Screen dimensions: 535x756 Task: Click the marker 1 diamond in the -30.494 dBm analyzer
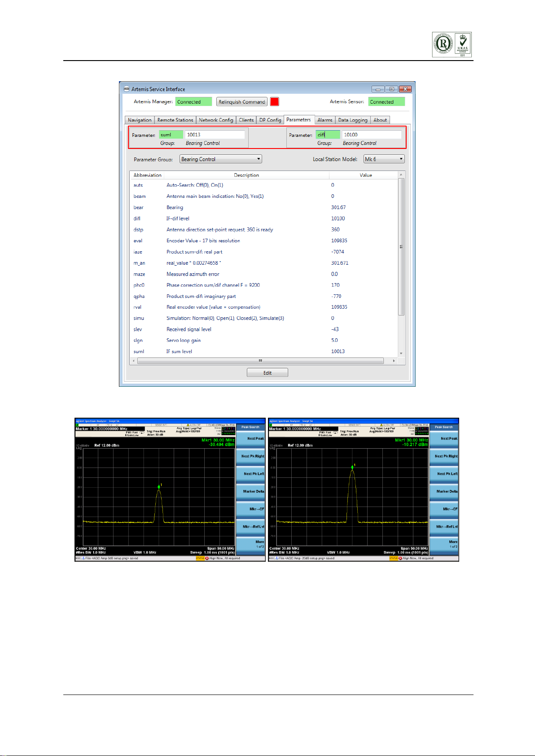(x=159, y=487)
